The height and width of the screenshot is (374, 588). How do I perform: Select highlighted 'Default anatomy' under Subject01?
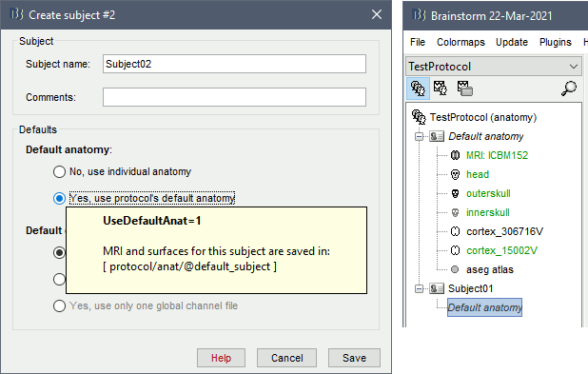pyautogui.click(x=484, y=307)
